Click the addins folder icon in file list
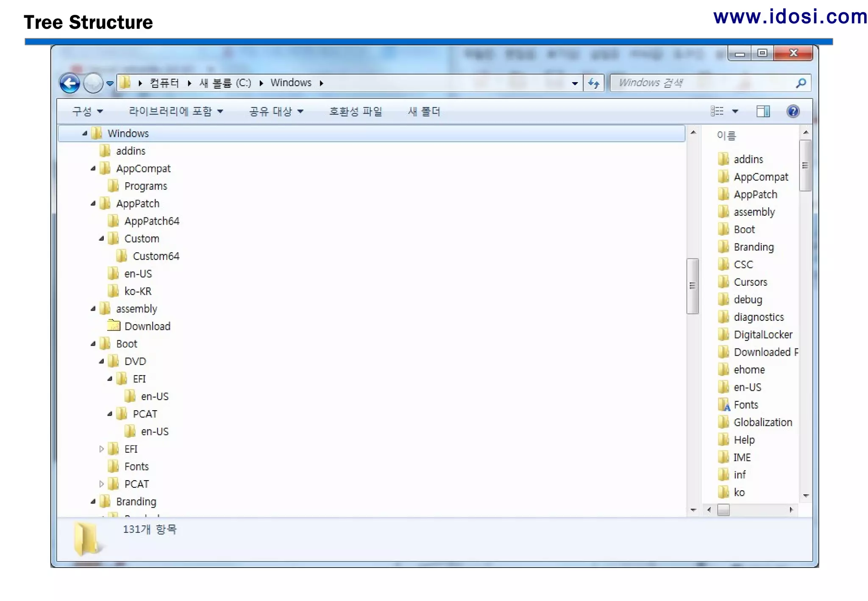The width and height of the screenshot is (868, 601). 723,159
